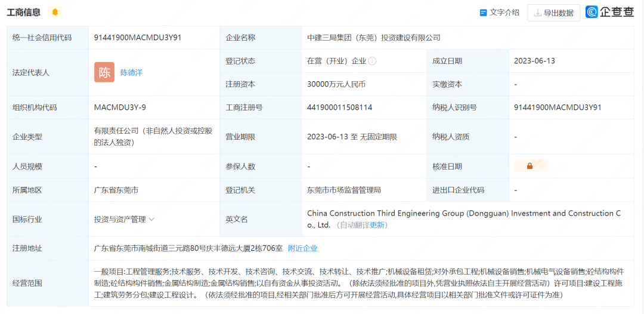Click 导出数据 export button
Image resolution: width=644 pixels, height=314 pixels.
[553, 13]
